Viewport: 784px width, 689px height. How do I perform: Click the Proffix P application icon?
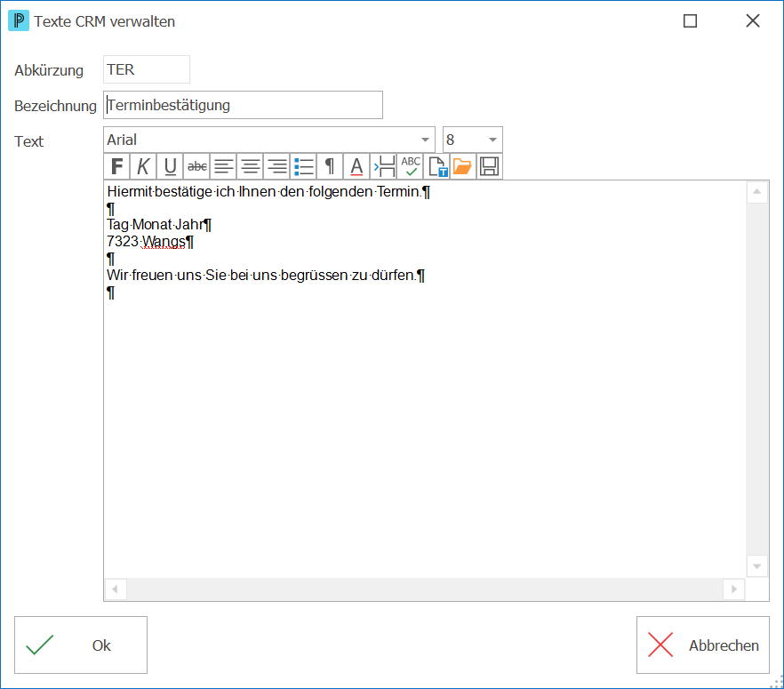pos(19,21)
